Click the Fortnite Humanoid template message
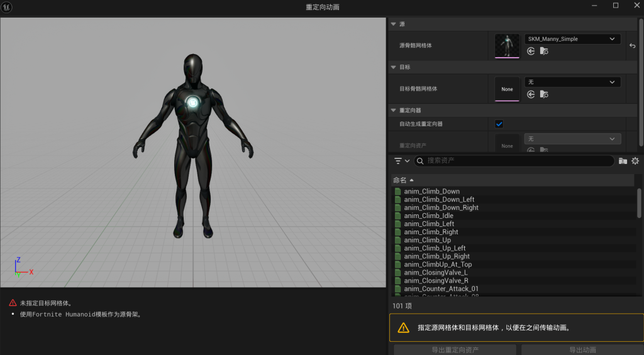The width and height of the screenshot is (644, 355). click(x=81, y=314)
